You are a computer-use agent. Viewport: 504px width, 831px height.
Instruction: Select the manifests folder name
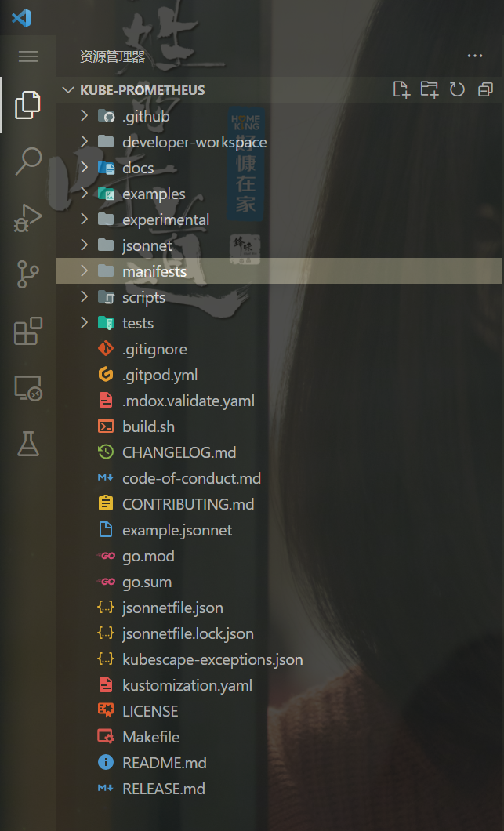point(154,271)
